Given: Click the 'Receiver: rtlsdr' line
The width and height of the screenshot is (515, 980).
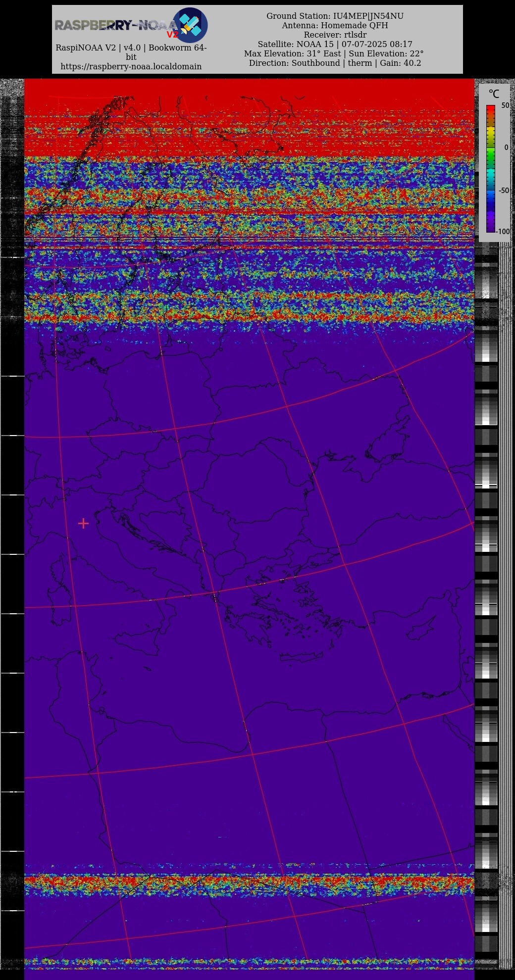Looking at the screenshot, I should point(335,35).
